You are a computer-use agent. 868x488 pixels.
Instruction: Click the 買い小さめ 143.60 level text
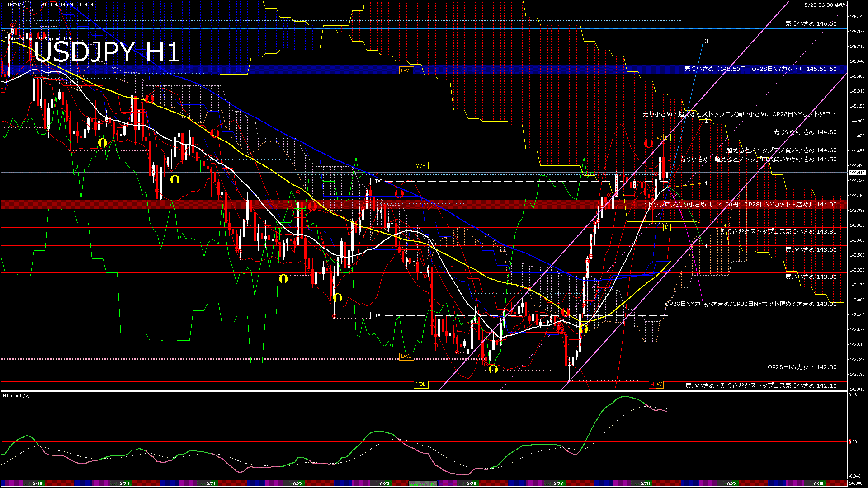(x=811, y=249)
